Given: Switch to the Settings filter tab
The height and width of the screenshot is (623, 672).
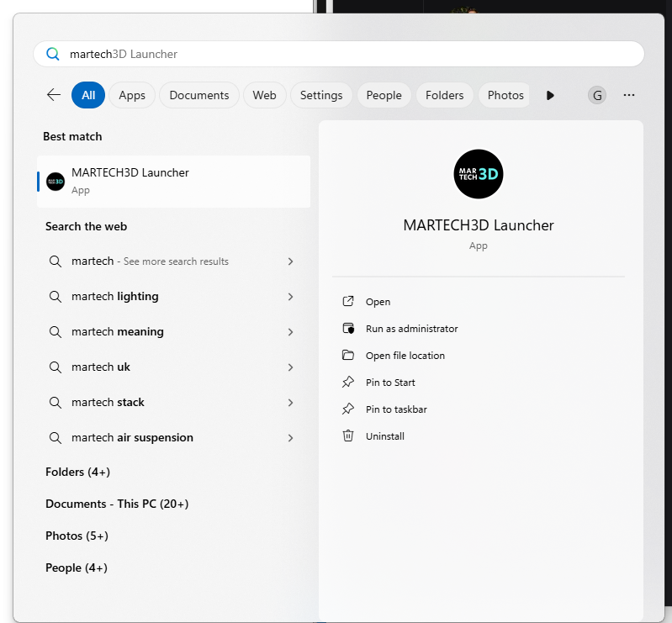Looking at the screenshot, I should (x=321, y=95).
